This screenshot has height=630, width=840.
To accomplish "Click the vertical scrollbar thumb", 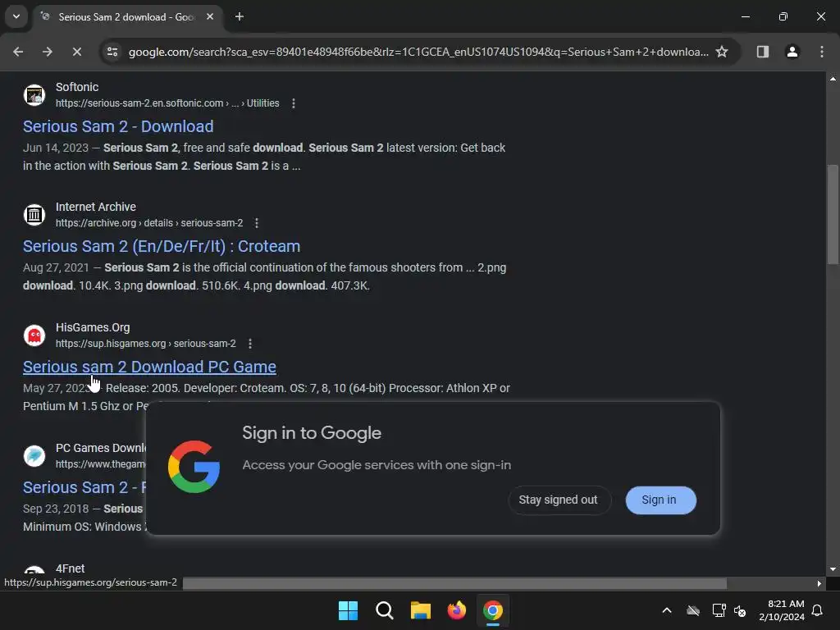I will click(x=833, y=214).
